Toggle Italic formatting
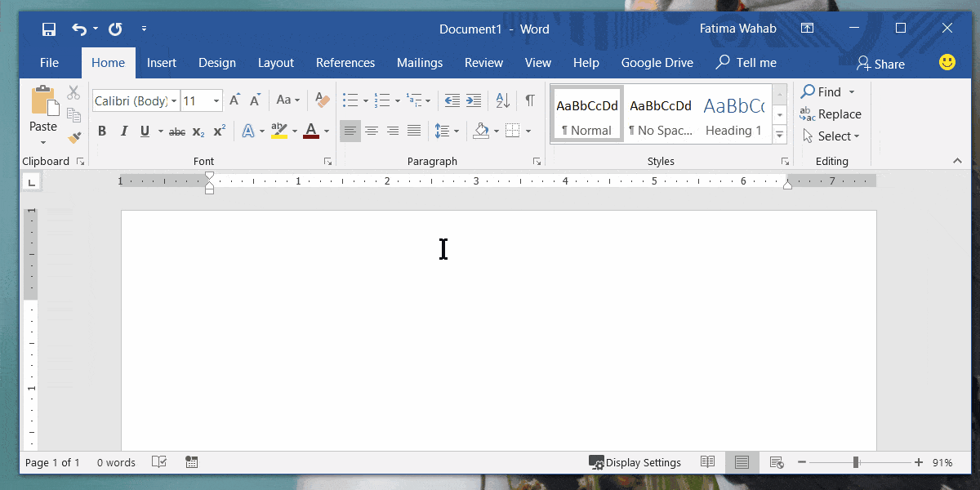This screenshot has width=980, height=490. [x=124, y=131]
